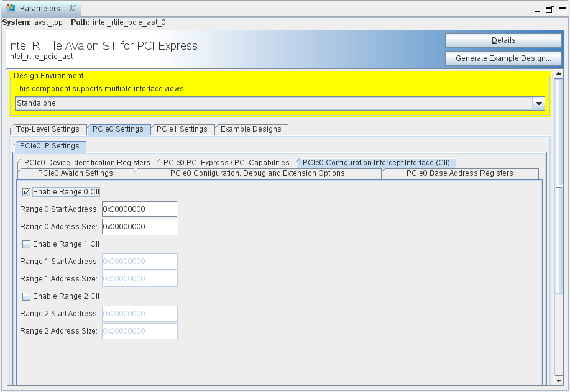Open PCIe0 Device Identification Registers tab

(87, 163)
